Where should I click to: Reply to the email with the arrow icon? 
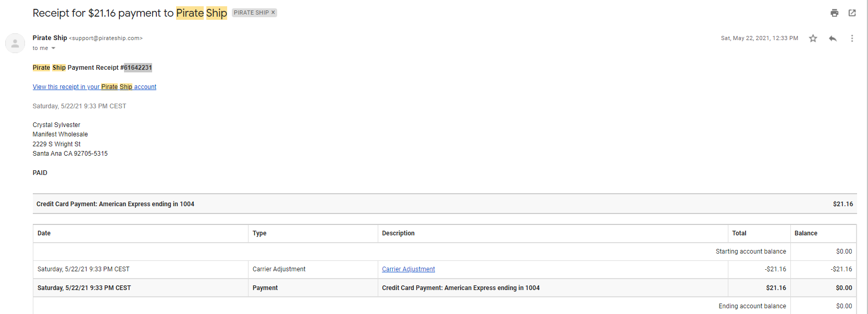(x=833, y=39)
